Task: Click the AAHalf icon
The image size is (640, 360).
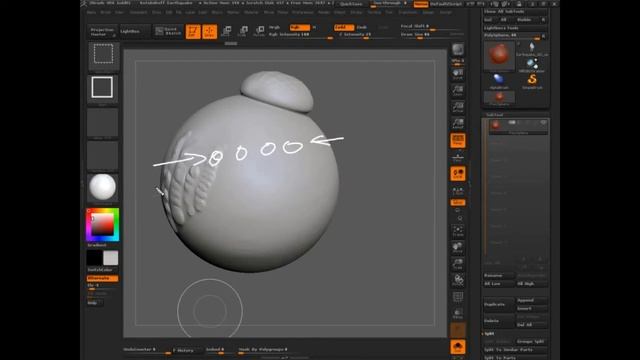Action: pyautogui.click(x=458, y=124)
